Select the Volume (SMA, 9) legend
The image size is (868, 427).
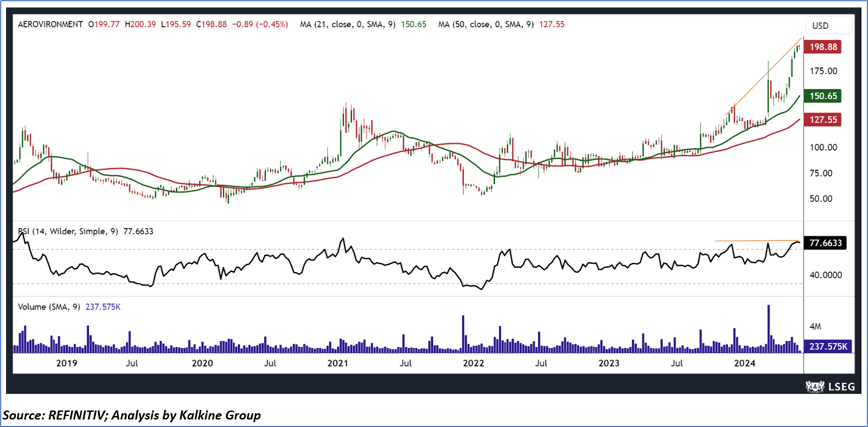(70, 307)
